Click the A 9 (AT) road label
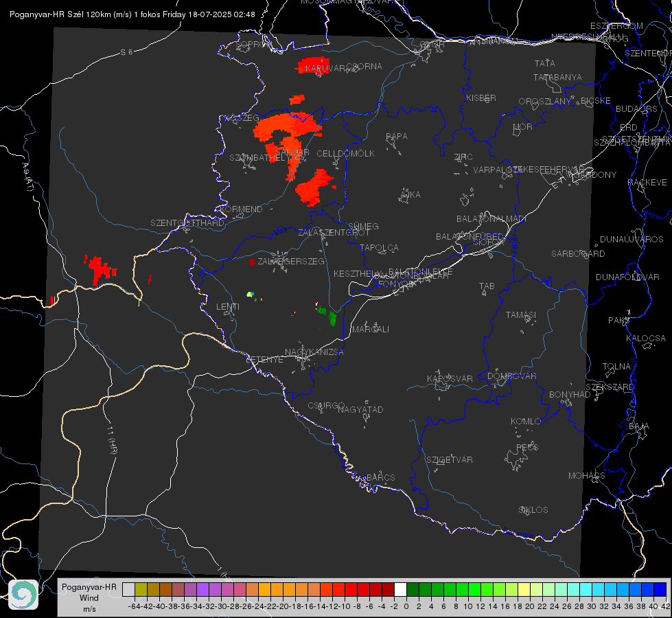Screen dimensions: 672x618 (x=27, y=177)
